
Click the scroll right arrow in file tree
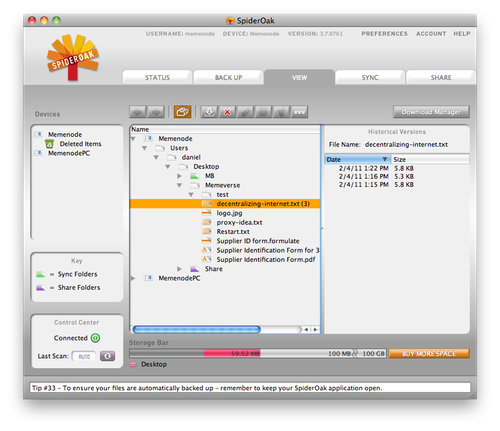315,330
